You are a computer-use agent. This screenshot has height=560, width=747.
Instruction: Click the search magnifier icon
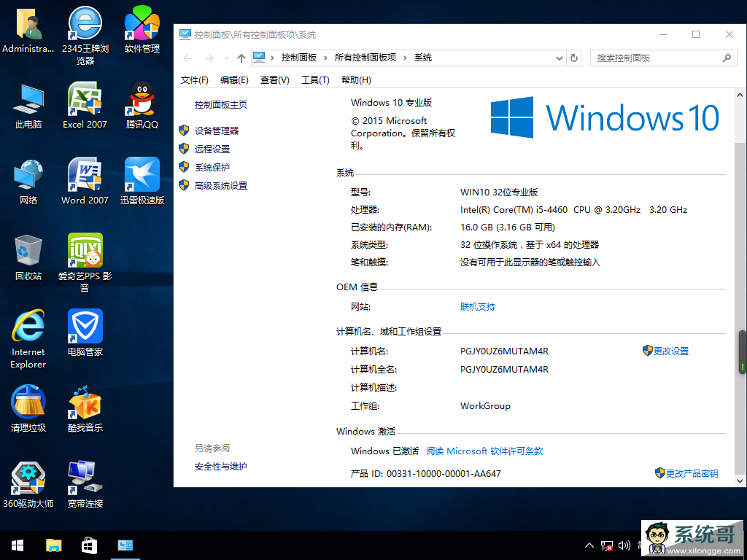coord(727,58)
